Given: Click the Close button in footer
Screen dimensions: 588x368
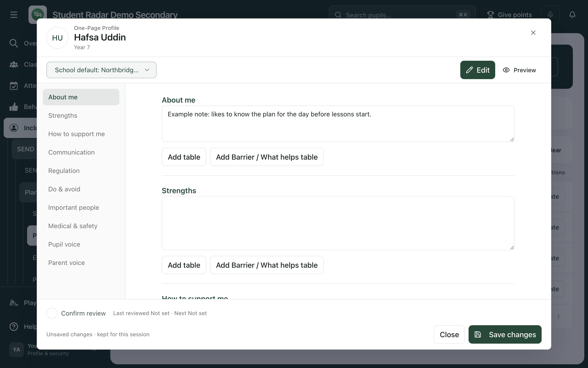Looking at the screenshot, I should (x=449, y=334).
